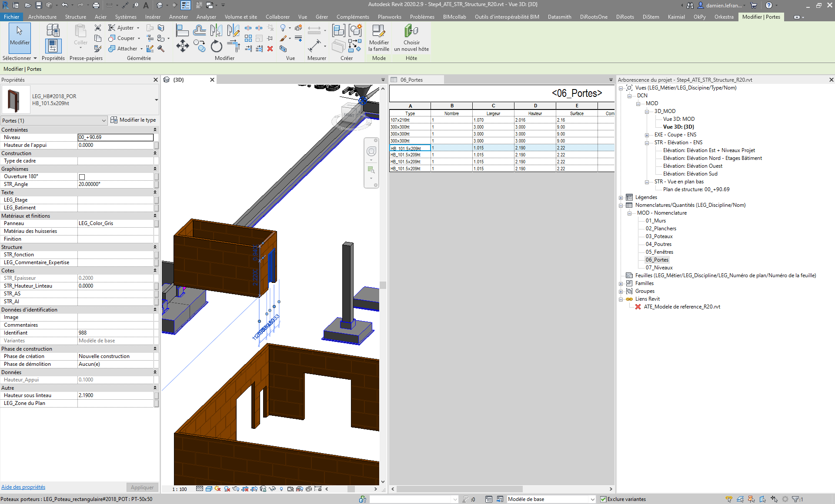This screenshot has height=504, width=835.
Task: Open the Aide des propriétés link
Action: (x=23, y=487)
